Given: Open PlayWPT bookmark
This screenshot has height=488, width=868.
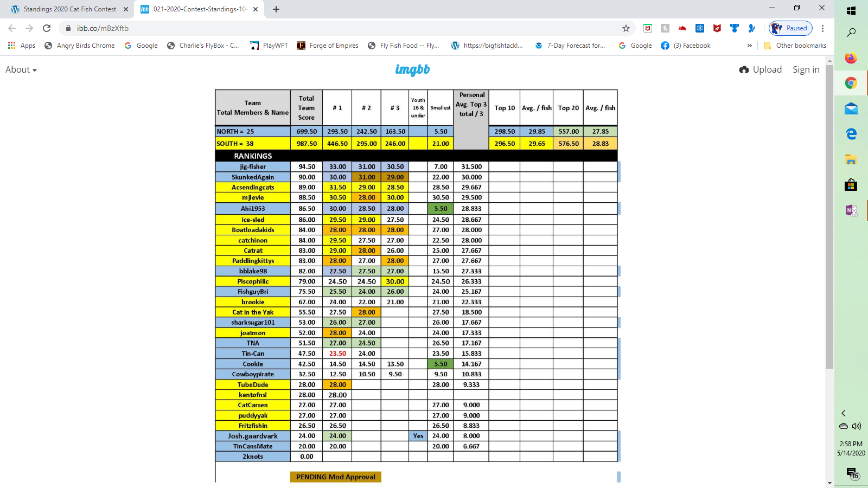Looking at the screenshot, I should coord(269,46).
